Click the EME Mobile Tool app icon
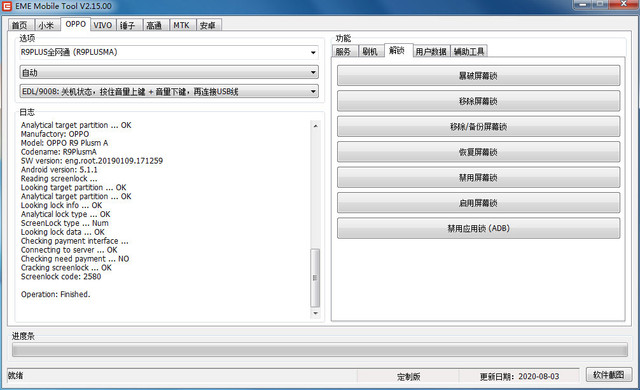 click(7, 6)
